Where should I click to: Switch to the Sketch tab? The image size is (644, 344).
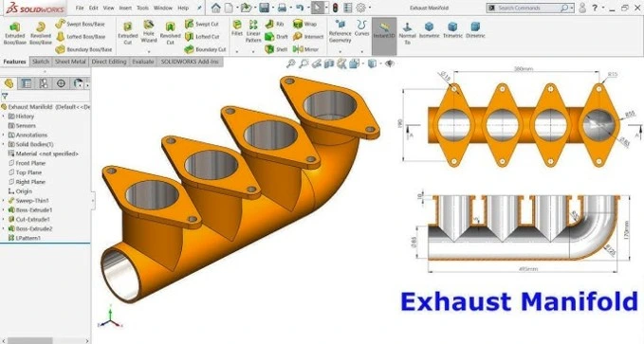click(41, 62)
